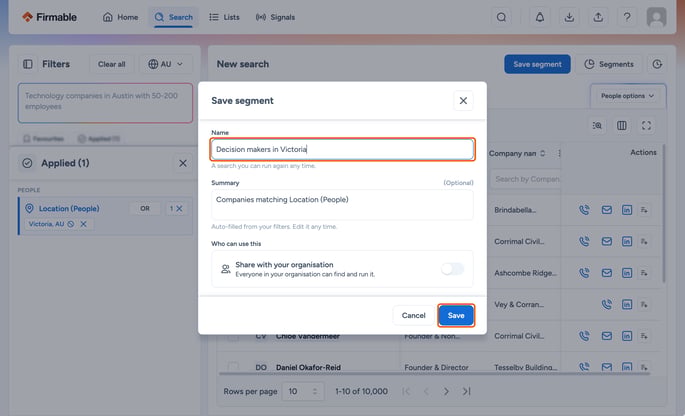Click Cancel in Save segment dialog

pos(413,315)
